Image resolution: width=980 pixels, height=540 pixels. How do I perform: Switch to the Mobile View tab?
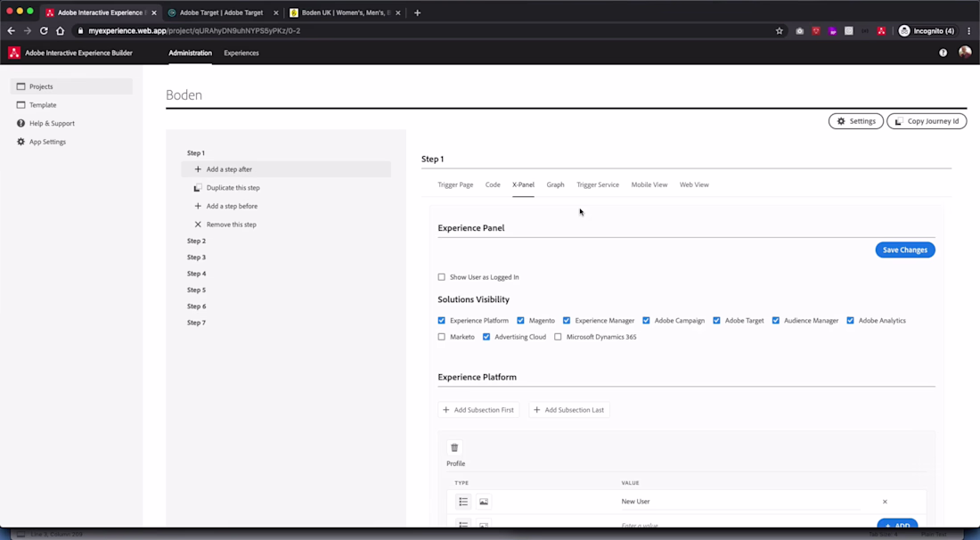(x=649, y=185)
